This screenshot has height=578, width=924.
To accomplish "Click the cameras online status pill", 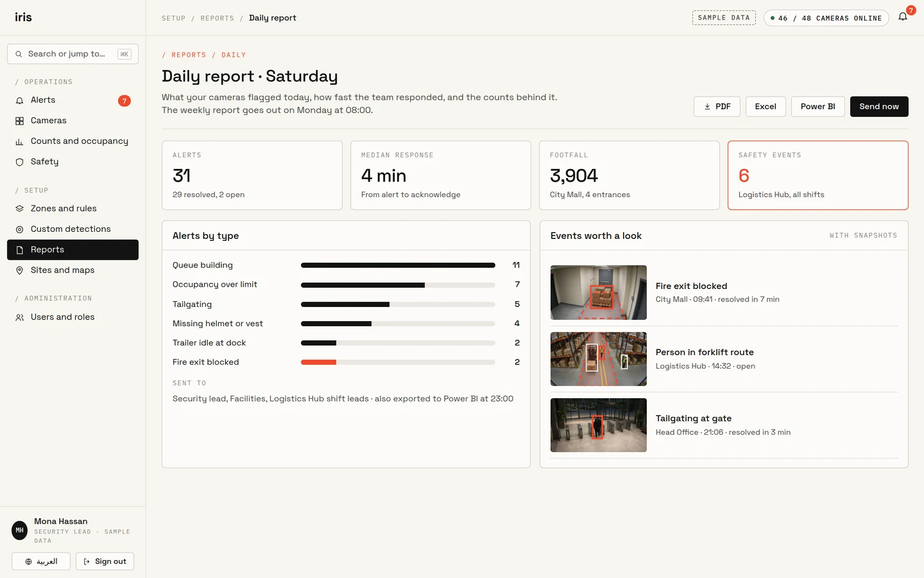I will pos(826,18).
